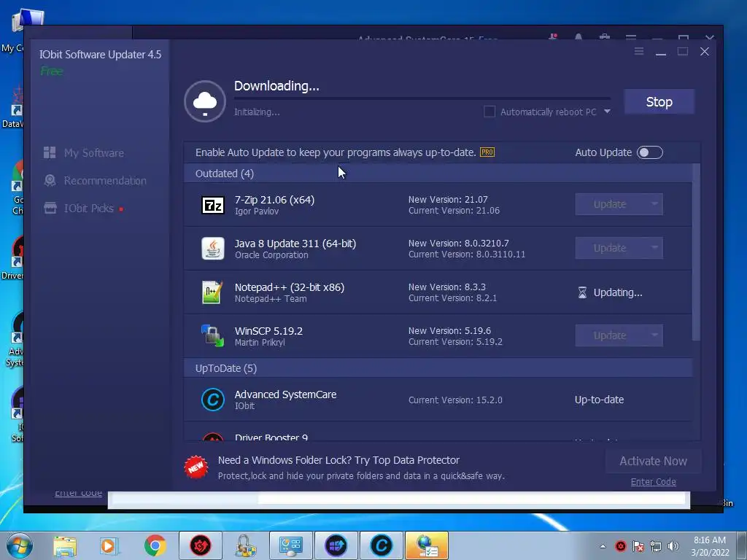Click the 'Current Version: 15.2.0' text

pyautogui.click(x=455, y=400)
